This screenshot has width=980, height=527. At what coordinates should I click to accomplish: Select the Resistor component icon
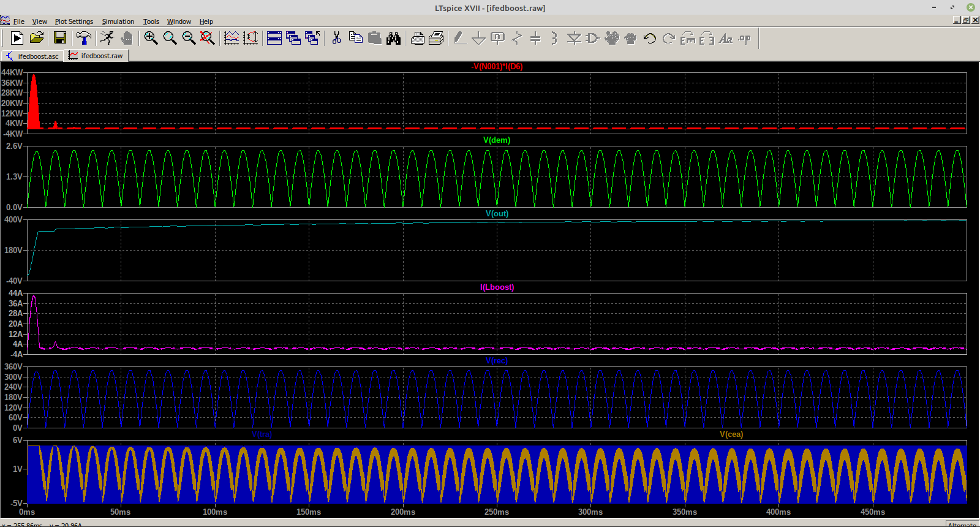coord(517,38)
